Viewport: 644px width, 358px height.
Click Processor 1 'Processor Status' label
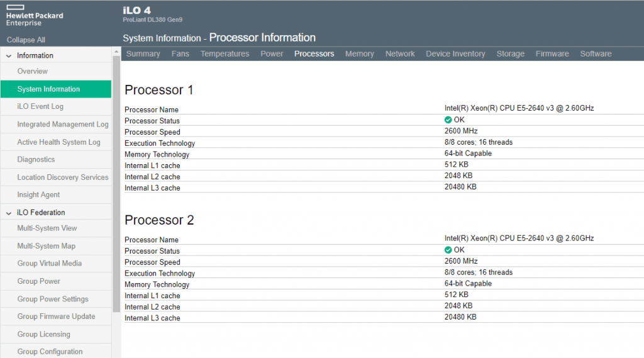point(152,121)
